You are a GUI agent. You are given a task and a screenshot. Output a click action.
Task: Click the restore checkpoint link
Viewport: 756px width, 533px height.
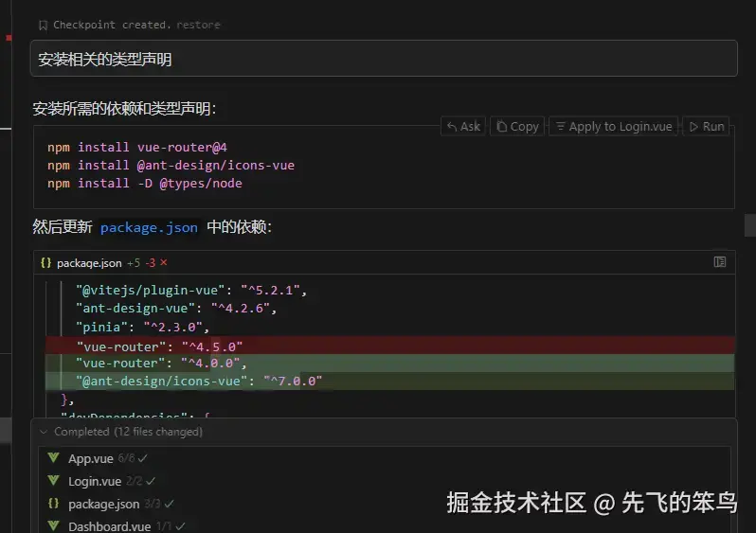pyautogui.click(x=198, y=25)
